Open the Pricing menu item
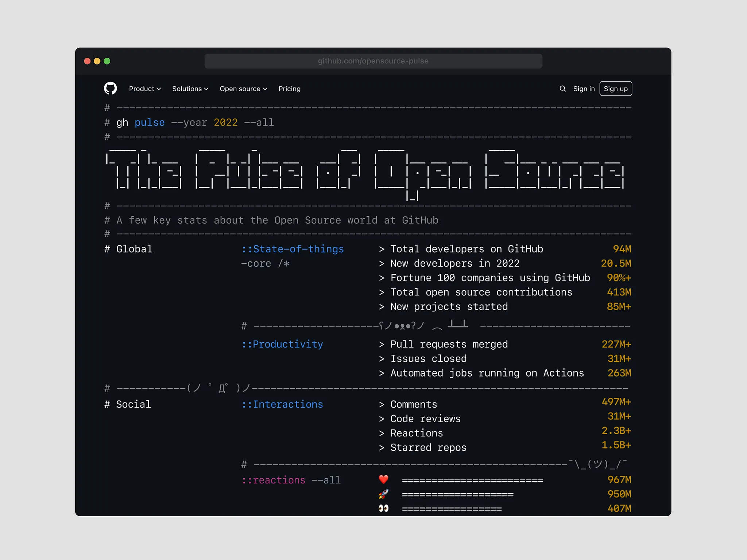This screenshot has width=747, height=560. (289, 89)
